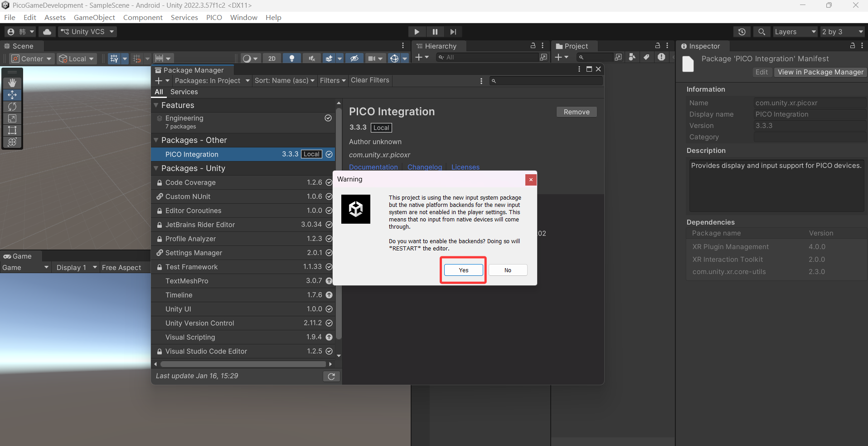Click Yes in Warning dialog

tap(463, 270)
